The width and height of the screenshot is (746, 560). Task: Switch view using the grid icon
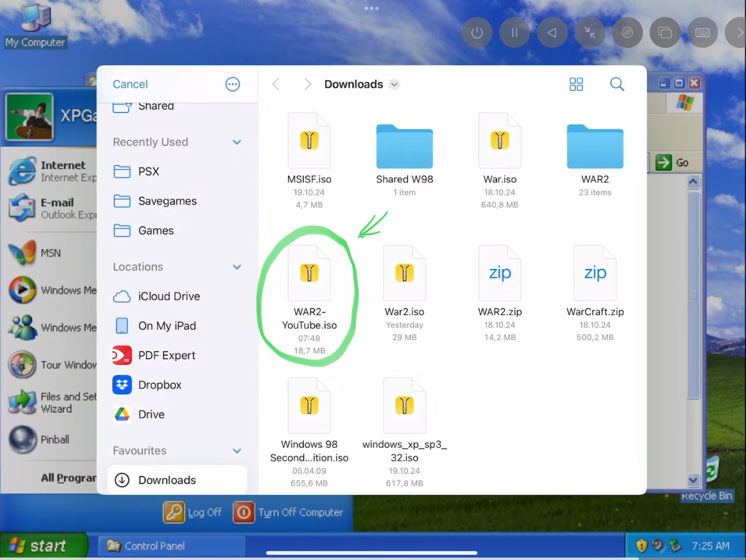pyautogui.click(x=576, y=84)
